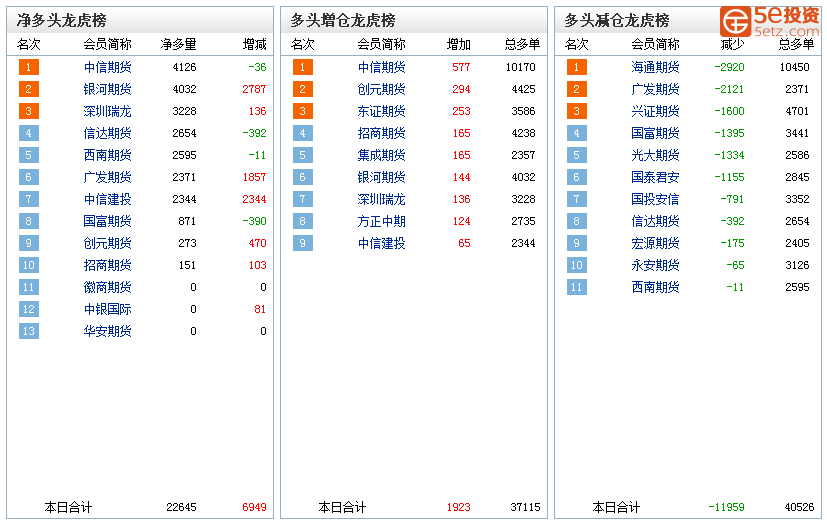Open the 国投安信 member link

[x=656, y=199]
